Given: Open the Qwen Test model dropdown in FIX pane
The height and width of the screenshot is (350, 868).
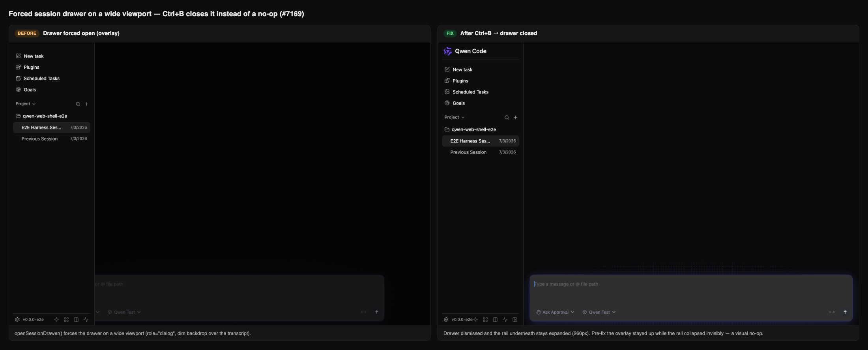Looking at the screenshot, I should 599,312.
